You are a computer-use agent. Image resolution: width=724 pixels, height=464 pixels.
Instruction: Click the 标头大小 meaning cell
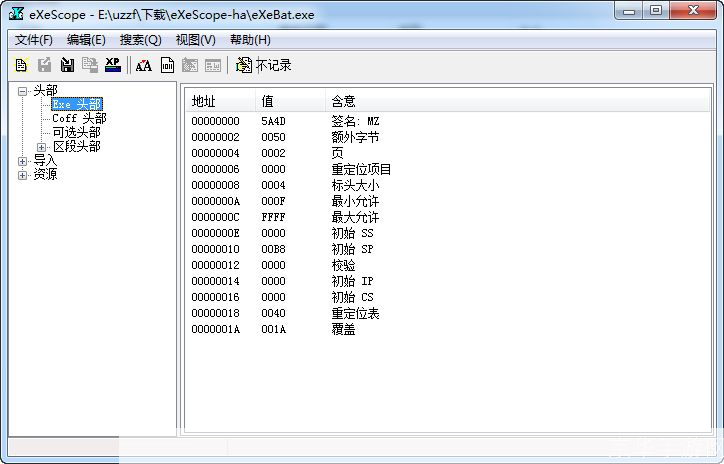355,185
